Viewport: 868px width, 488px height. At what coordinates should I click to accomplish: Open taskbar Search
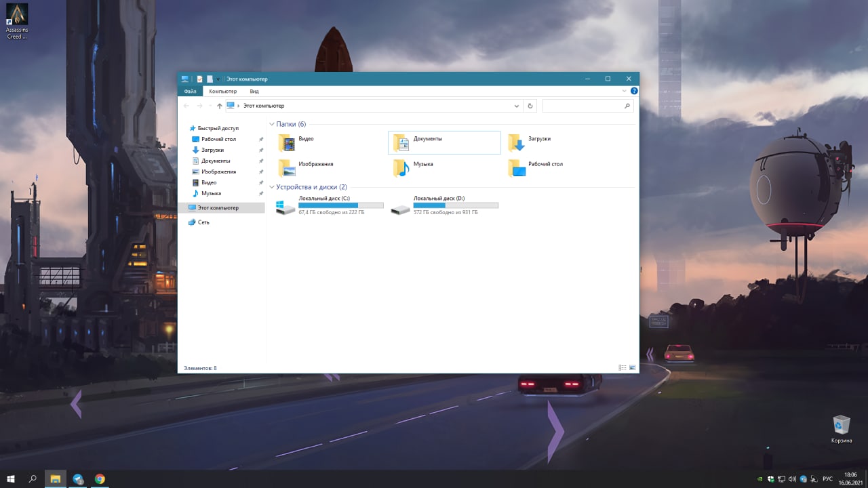click(33, 479)
